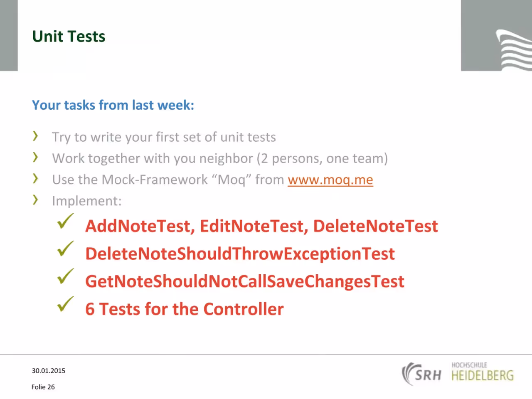Click the SRH Hochschule Heidelberg logo
The height and width of the screenshot is (399, 532).
point(458,373)
